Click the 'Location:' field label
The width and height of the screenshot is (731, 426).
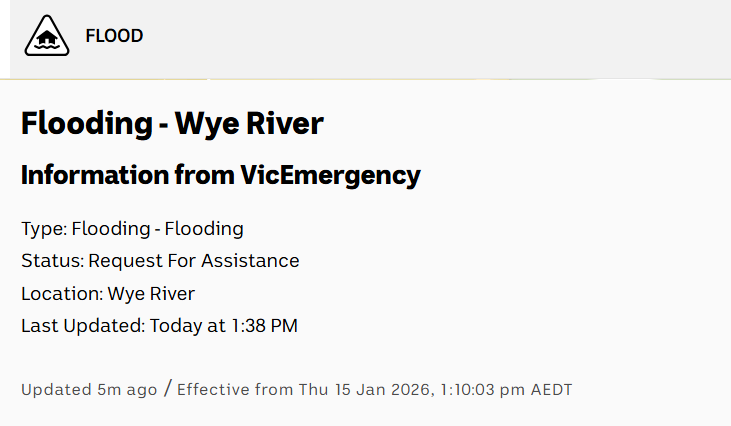pyautogui.click(x=62, y=293)
